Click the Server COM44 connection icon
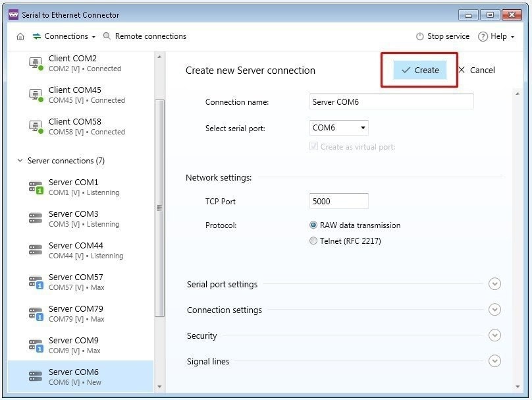532x400 pixels. coord(36,250)
